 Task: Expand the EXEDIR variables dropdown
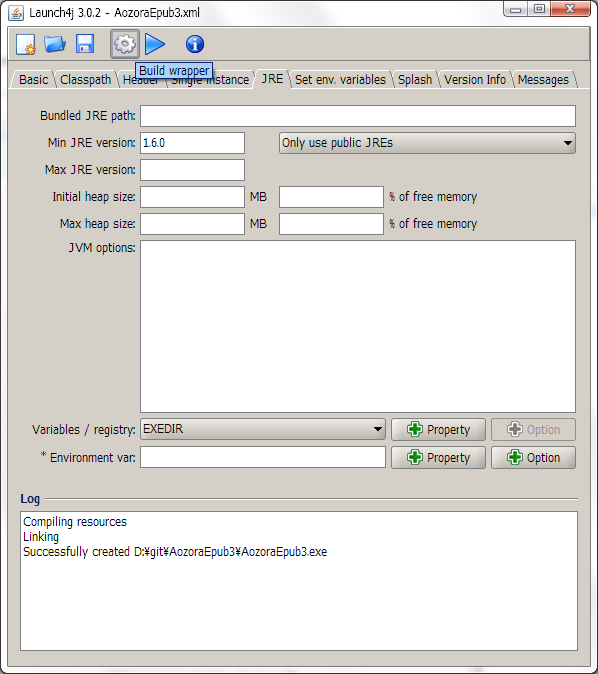click(263, 429)
